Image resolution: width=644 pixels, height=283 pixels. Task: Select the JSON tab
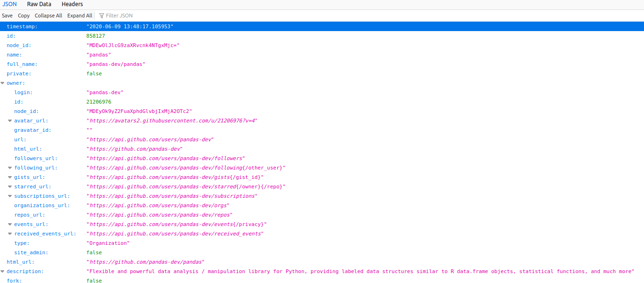(10, 4)
